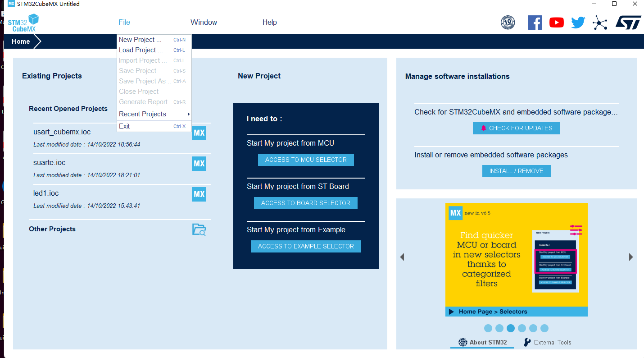
Task: Open recent project usart_cubemx.ioc
Action: (62, 132)
